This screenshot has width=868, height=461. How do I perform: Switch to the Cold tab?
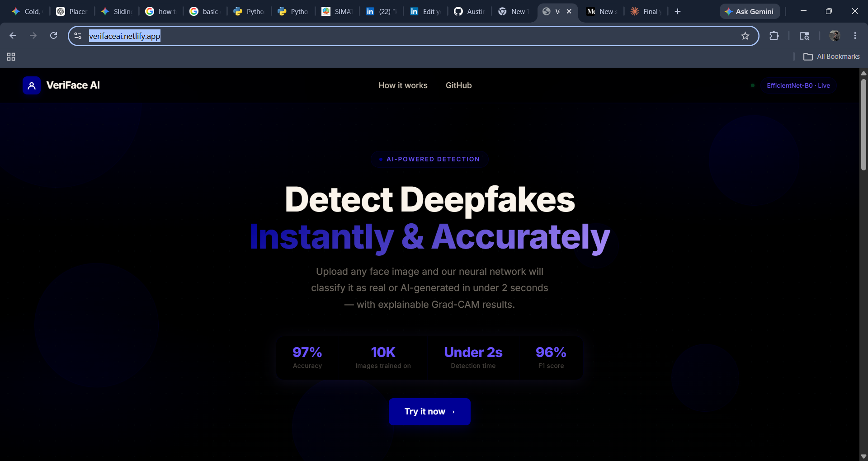(26, 11)
